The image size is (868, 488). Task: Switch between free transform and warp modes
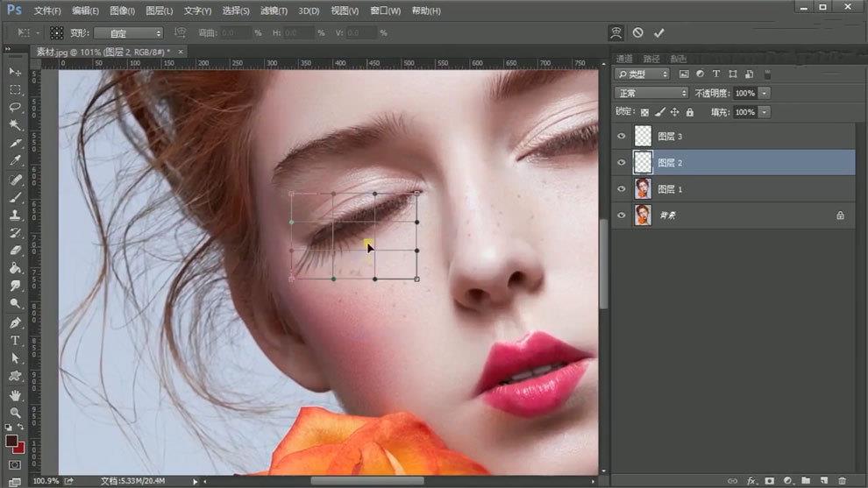616,32
